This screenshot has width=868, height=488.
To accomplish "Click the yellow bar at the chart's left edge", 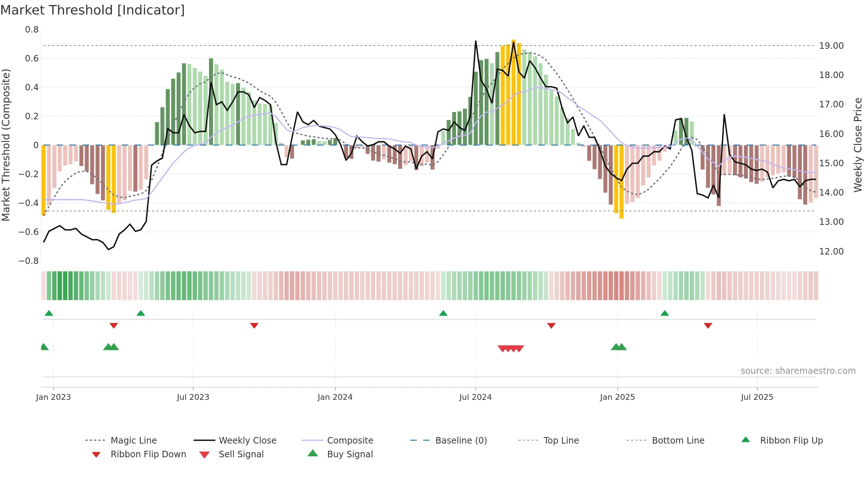I will pos(44,180).
